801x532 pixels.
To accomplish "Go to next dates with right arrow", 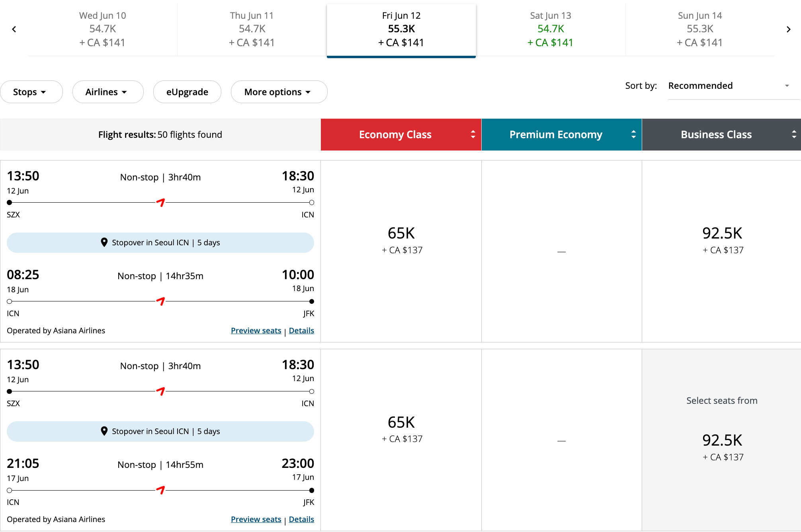I will click(788, 29).
